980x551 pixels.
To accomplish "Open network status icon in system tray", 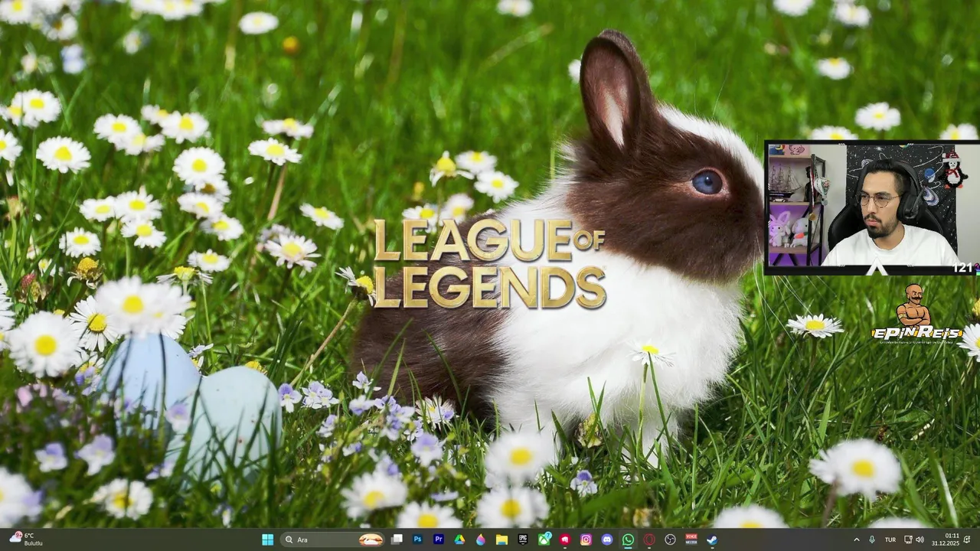I will click(908, 540).
